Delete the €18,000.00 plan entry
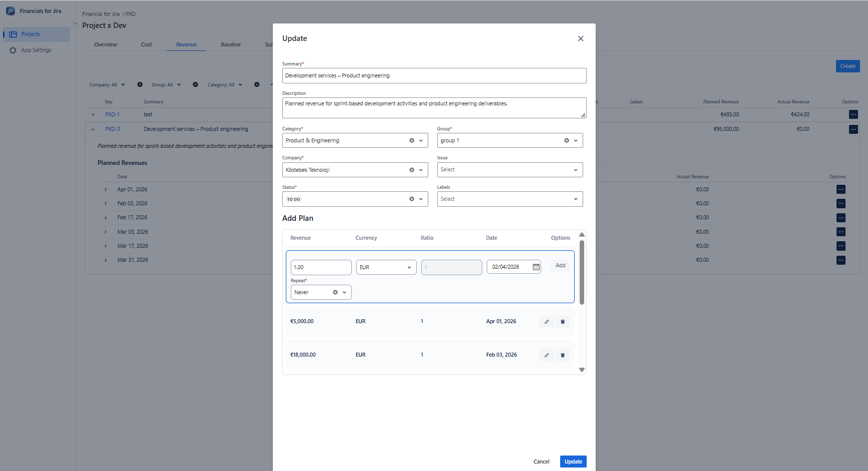868x471 pixels. click(563, 355)
